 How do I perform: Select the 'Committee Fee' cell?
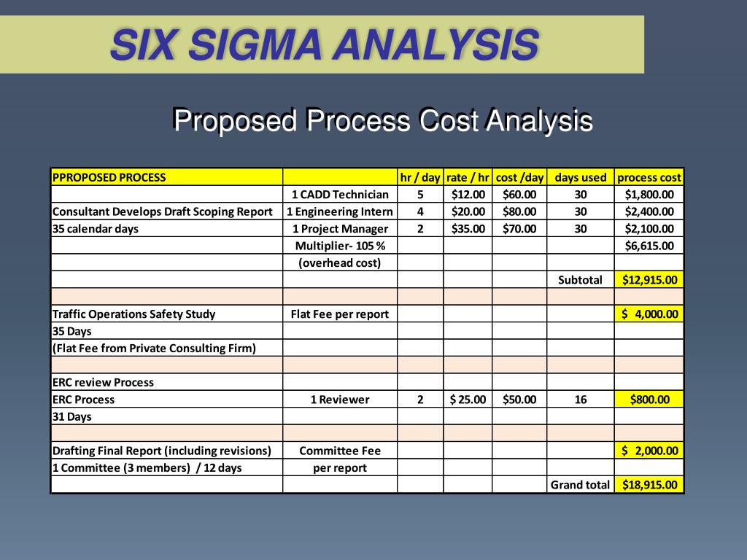click(x=340, y=451)
